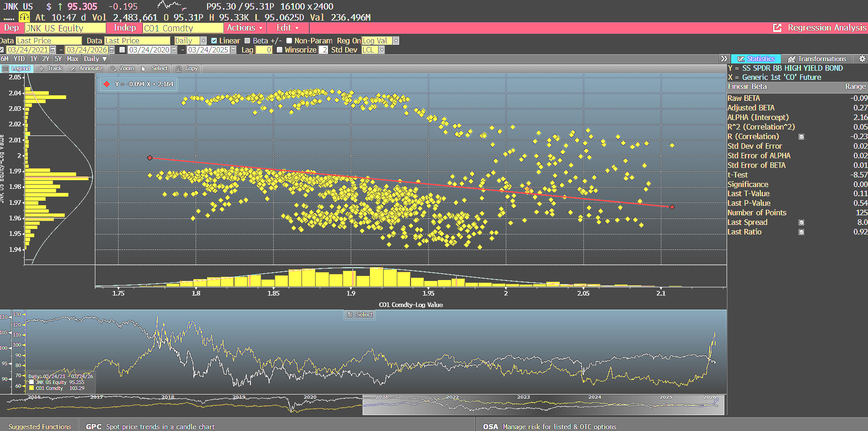Toggle the Linear regression checkbox
This screenshot has width=868, height=431.
click(x=214, y=41)
